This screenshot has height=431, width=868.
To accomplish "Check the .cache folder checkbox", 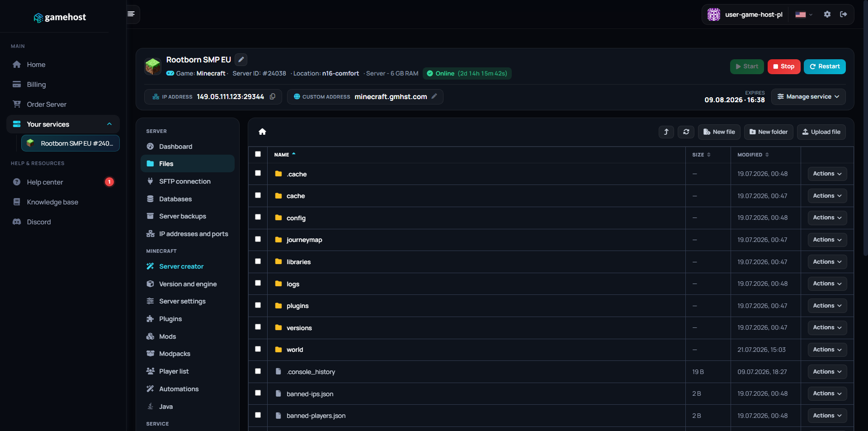I will [x=258, y=173].
